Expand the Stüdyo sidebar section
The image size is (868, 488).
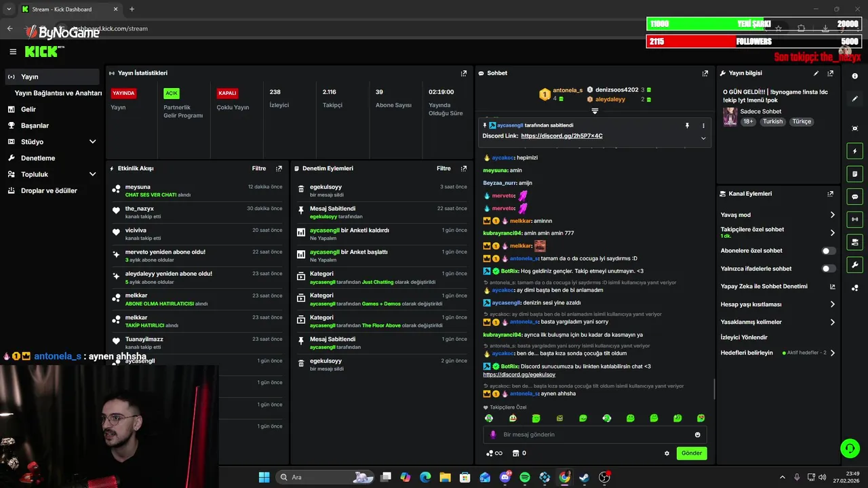(x=93, y=142)
